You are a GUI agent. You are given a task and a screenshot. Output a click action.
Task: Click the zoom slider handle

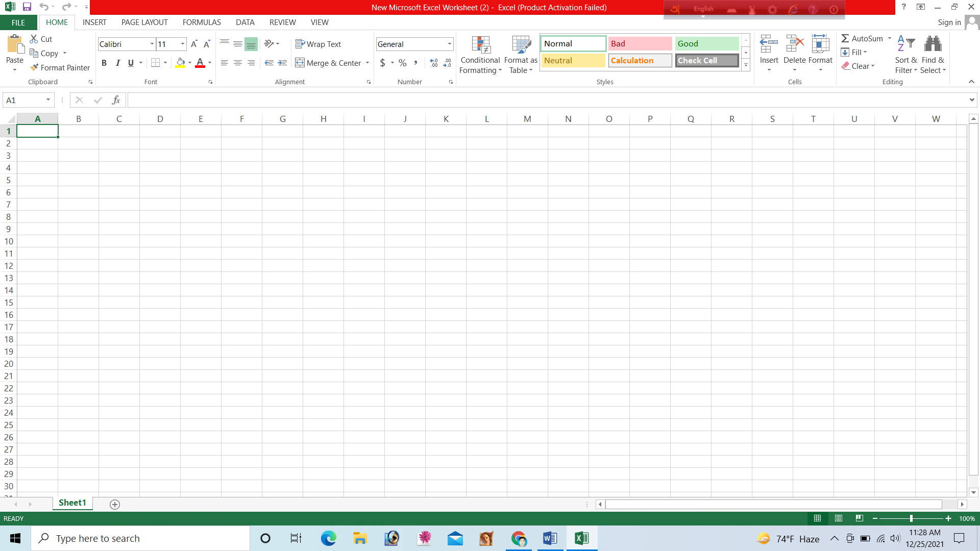[911, 518]
